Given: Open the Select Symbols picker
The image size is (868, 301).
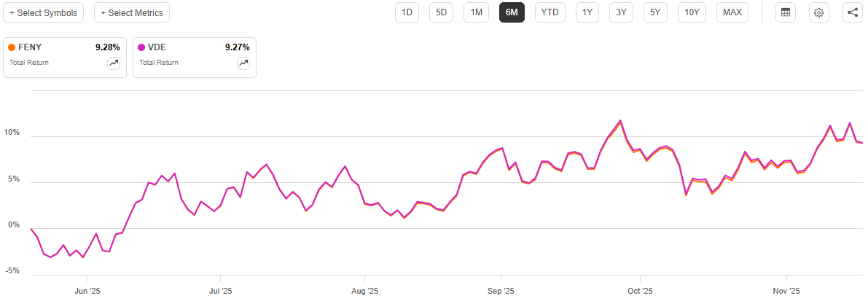Looking at the screenshot, I should [x=43, y=12].
